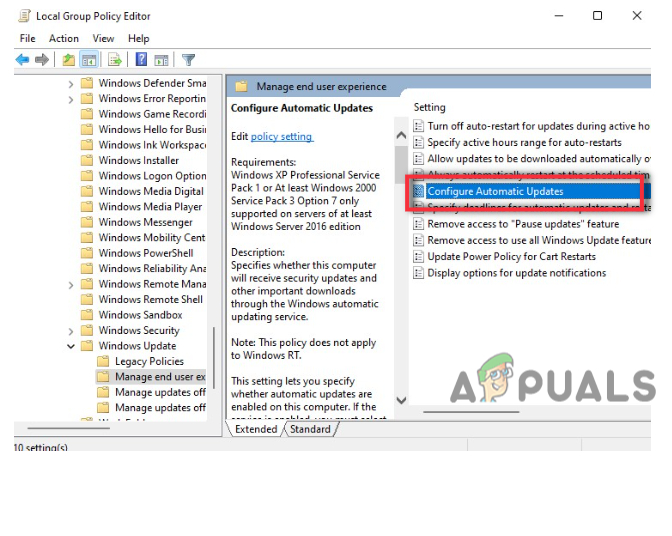
Task: Click the folder icon beside Windows Sandbox
Action: click(x=87, y=314)
